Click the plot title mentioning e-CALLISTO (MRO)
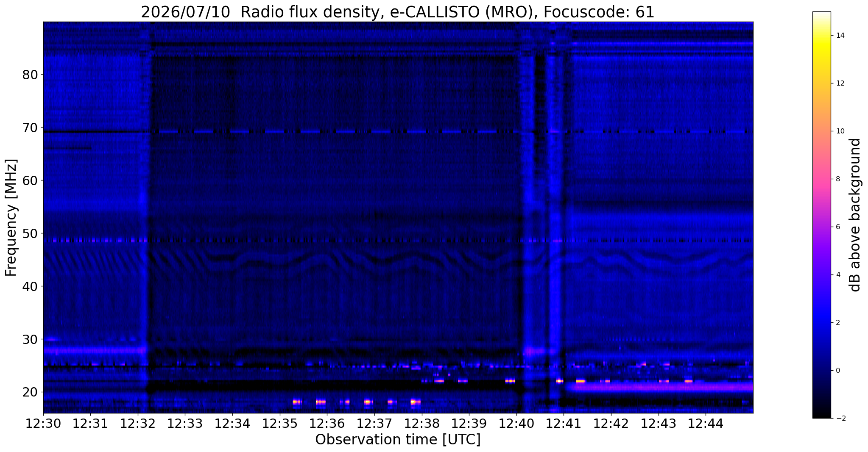Image resolution: width=868 pixels, height=452 pixels. (398, 12)
